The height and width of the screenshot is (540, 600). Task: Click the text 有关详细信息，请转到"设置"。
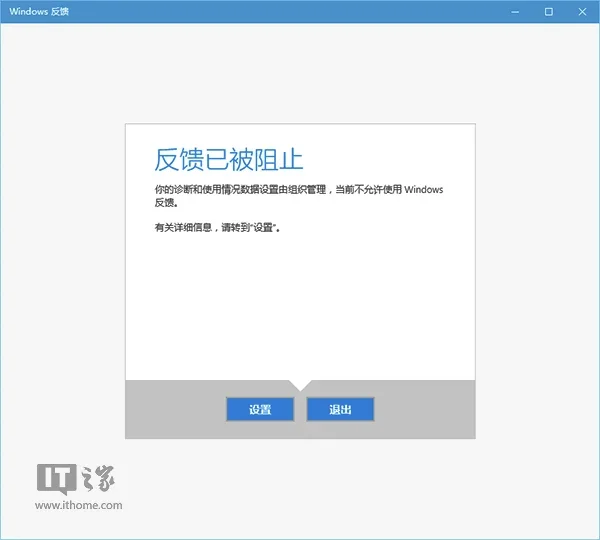pos(217,227)
